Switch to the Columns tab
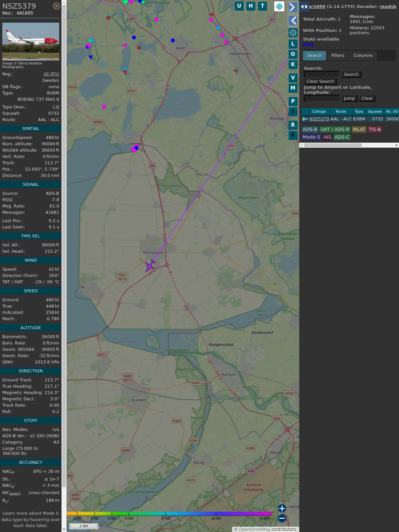399x532 pixels. [363, 56]
